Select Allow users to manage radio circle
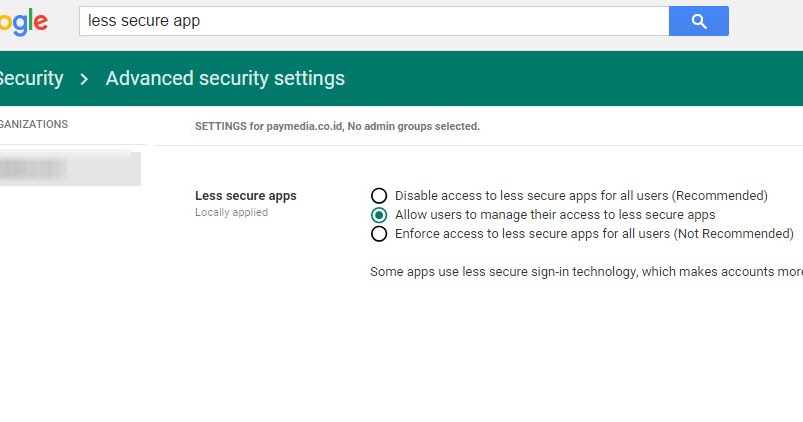This screenshot has width=803, height=422. (x=379, y=215)
